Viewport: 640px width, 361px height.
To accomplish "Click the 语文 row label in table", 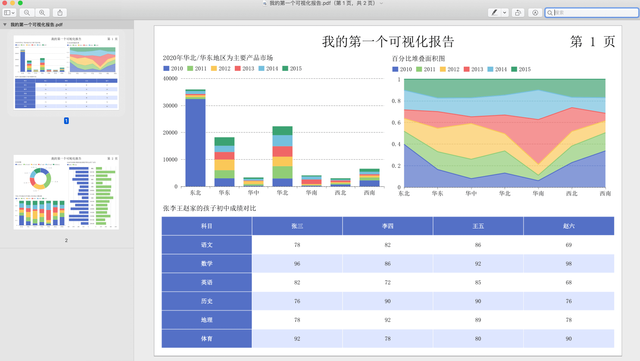I will tap(207, 245).
